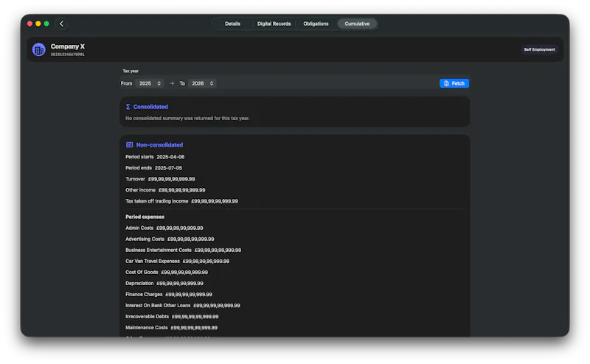The width and height of the screenshot is (590, 364).
Task: Click the Period starts 2025-04-06 row
Action: tap(155, 157)
